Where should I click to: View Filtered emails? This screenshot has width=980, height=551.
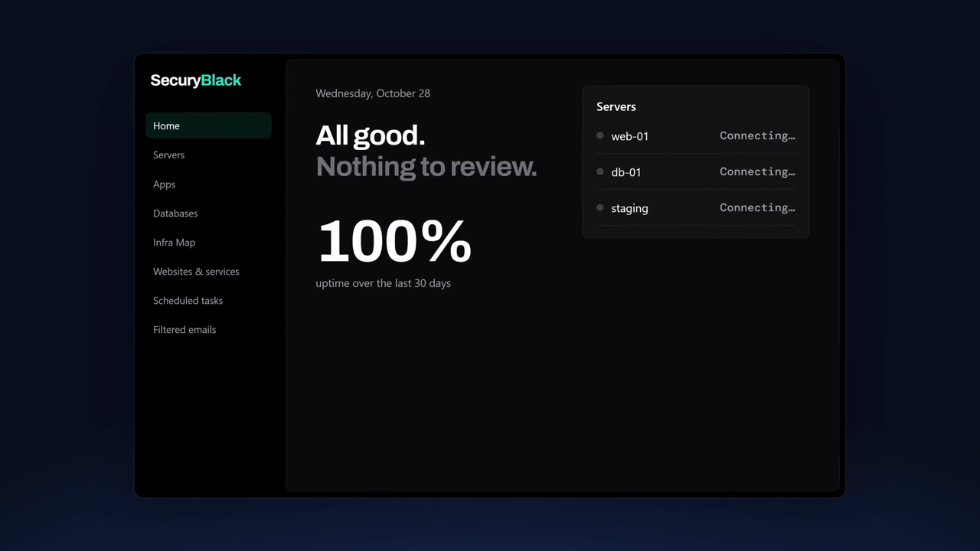[208, 329]
